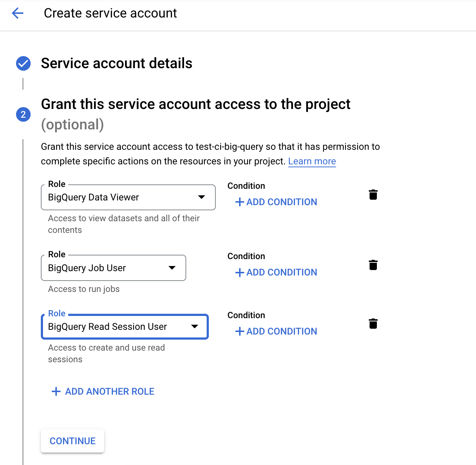Delete the BigQuery Job User role
Image resolution: width=476 pixels, height=465 pixels.
click(x=373, y=265)
